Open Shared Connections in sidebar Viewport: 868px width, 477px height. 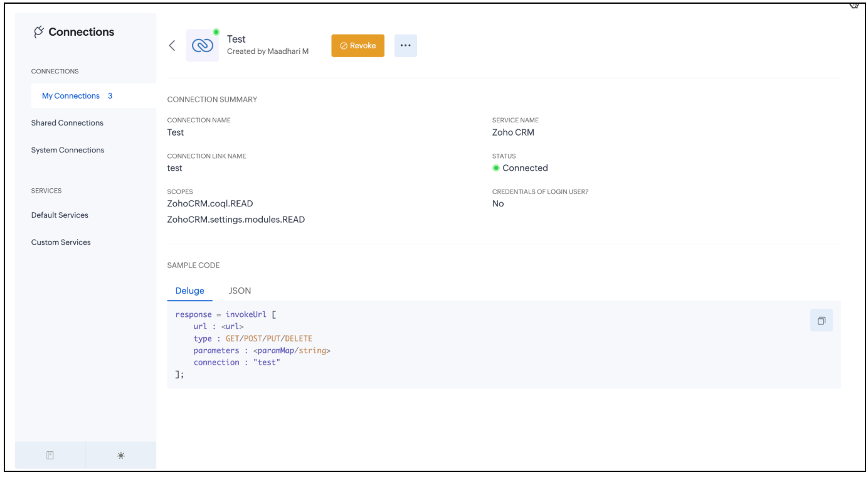coord(67,123)
